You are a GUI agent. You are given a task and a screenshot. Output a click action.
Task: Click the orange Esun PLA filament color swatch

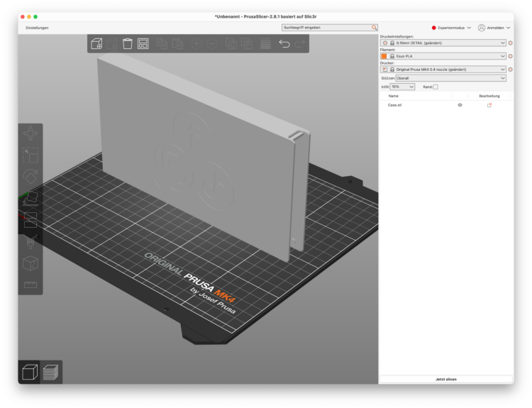pos(384,56)
